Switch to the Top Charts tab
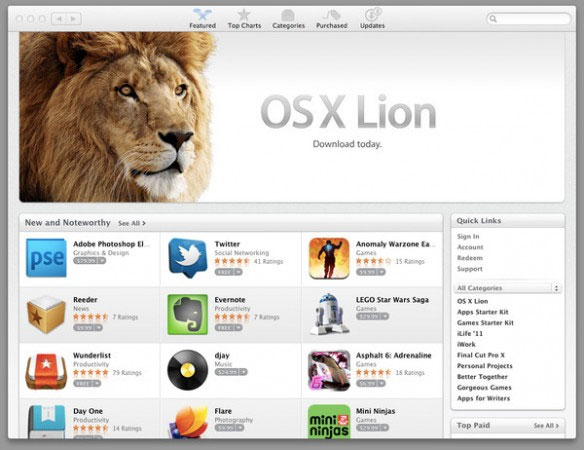 [244, 19]
